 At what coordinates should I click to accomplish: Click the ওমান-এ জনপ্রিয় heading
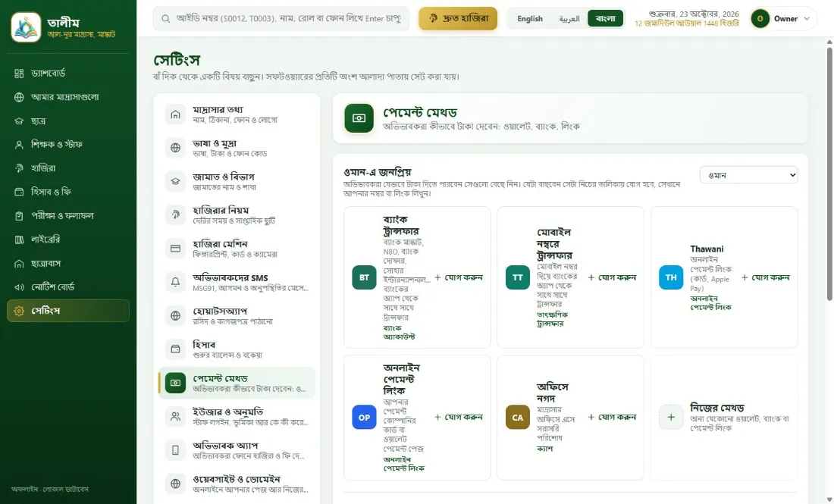coord(378,172)
